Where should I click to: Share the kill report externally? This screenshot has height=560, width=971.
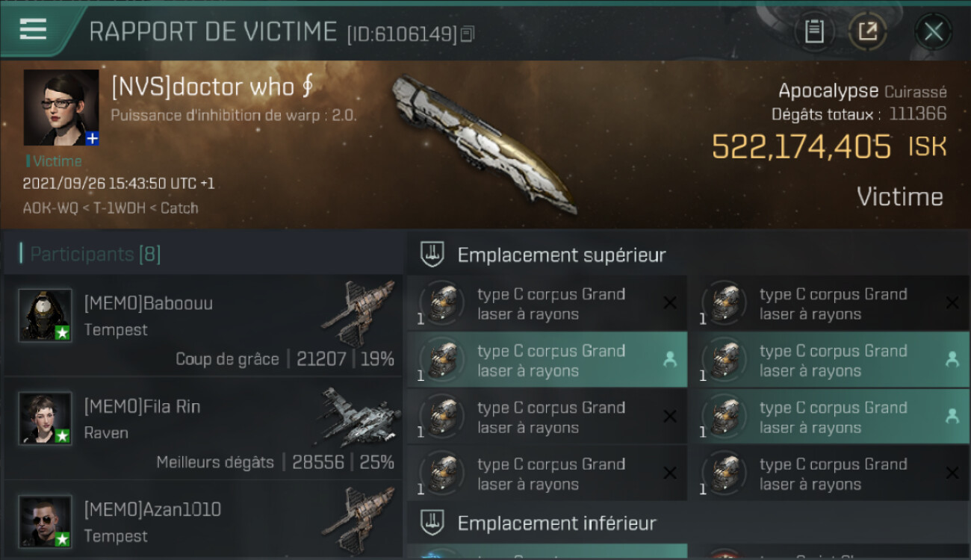click(868, 31)
